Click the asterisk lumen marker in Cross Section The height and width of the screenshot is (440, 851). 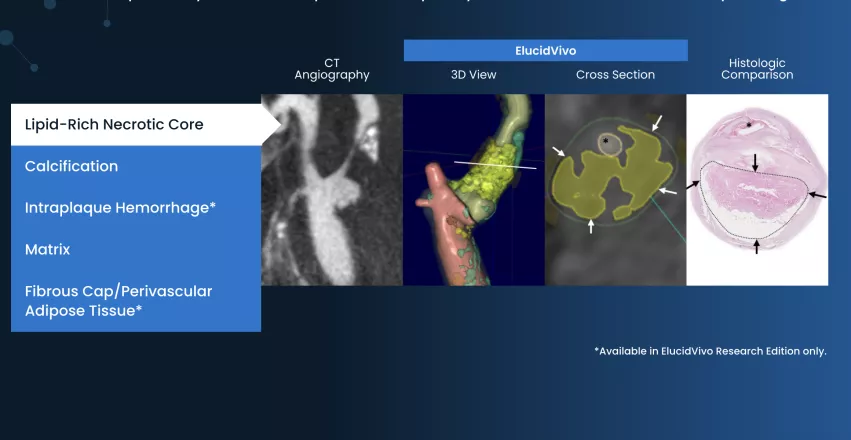coord(606,142)
